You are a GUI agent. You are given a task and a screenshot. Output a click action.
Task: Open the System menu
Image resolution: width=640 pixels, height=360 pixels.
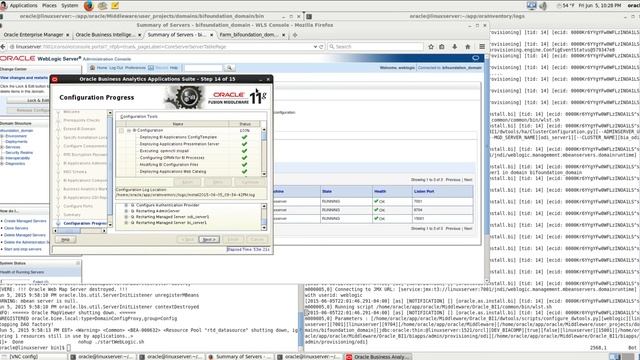(x=70, y=6)
